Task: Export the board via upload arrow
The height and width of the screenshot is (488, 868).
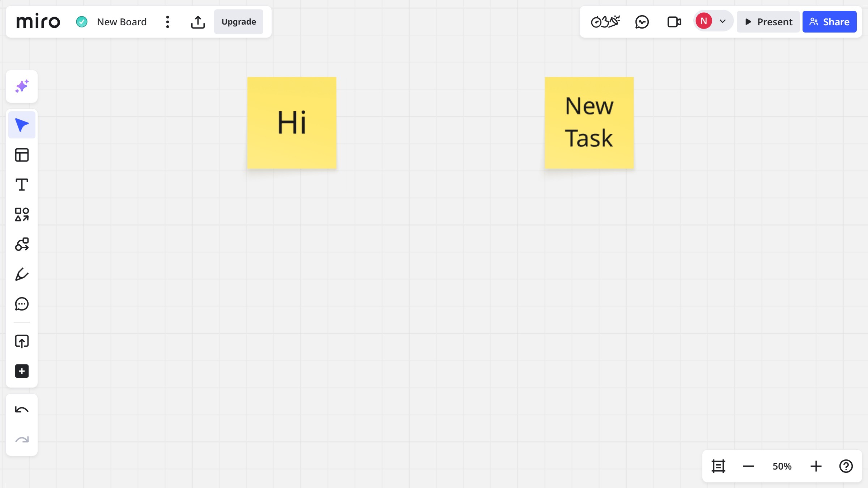Action: point(198,22)
